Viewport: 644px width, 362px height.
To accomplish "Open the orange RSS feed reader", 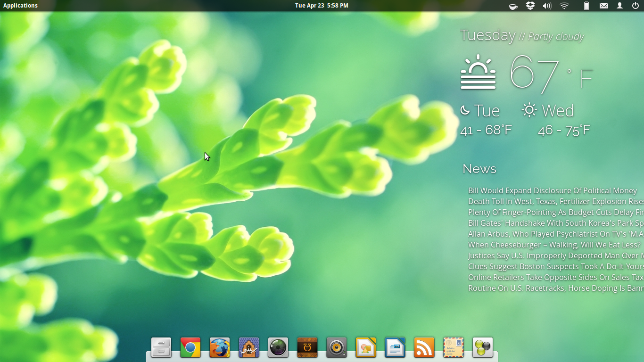I will point(424,348).
